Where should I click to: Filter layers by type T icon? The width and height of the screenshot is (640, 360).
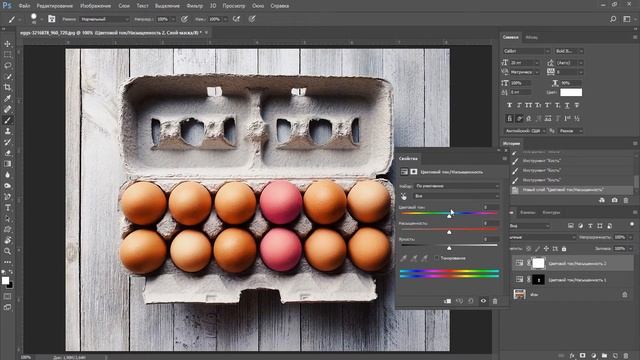[x=590, y=225]
